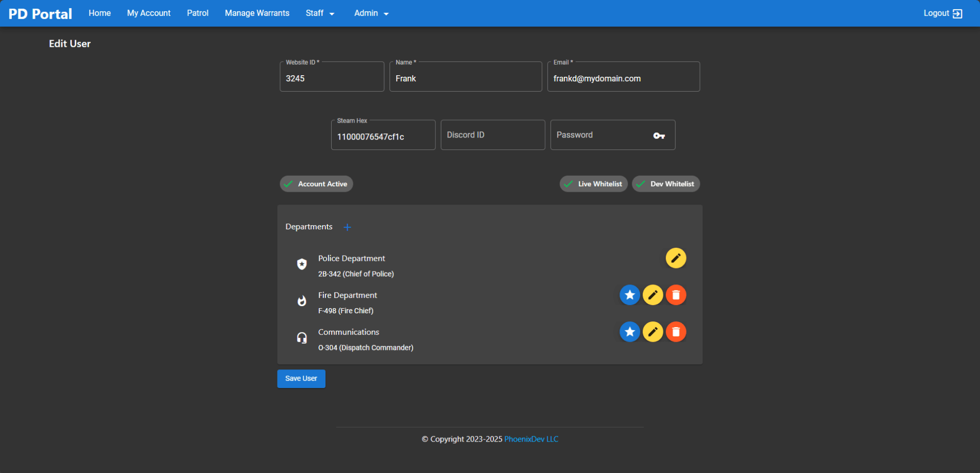Visit the PhoenixDev LLC link
Screen dimensions: 980x473
pyautogui.click(x=531, y=438)
